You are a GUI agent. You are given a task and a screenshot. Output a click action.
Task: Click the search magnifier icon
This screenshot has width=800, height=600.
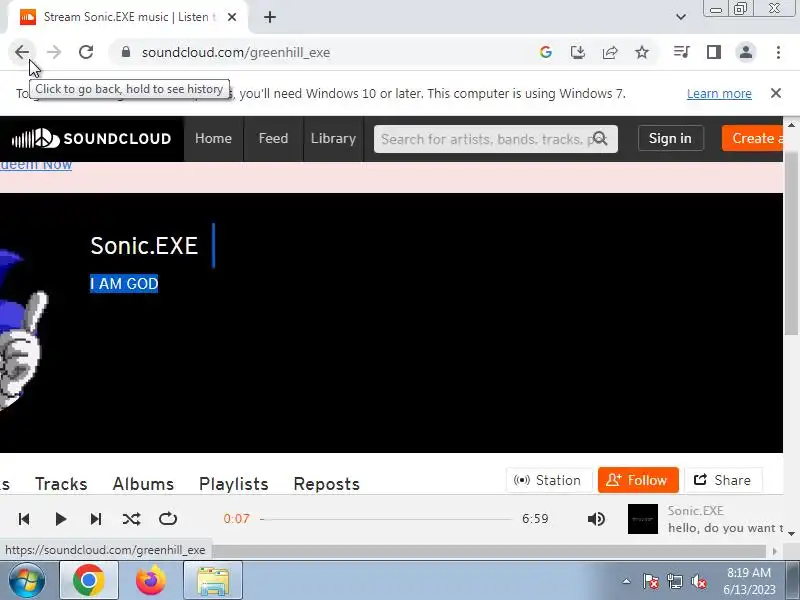click(601, 139)
